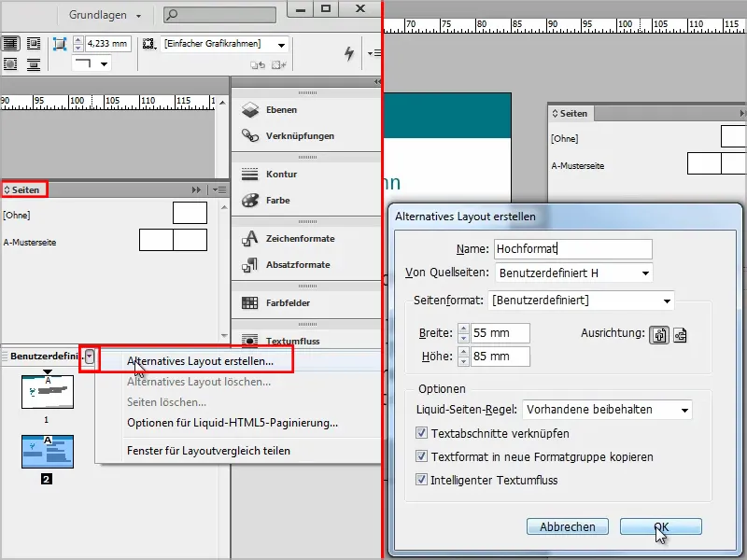
Task: Click the Höhe field showing 85 mm
Action: click(500, 357)
